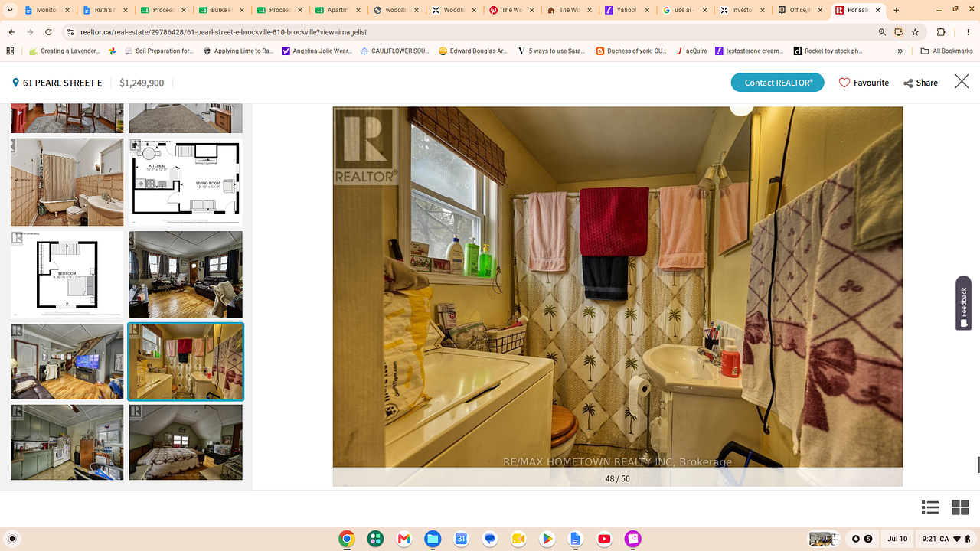Open Chrome three-dot menu
This screenshot has height=551, width=980.
tap(966, 32)
